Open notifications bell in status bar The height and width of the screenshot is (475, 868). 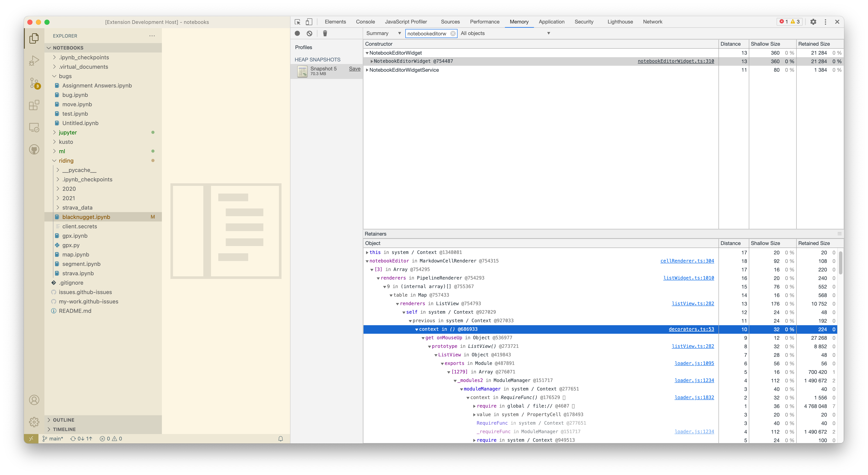pyautogui.click(x=280, y=438)
